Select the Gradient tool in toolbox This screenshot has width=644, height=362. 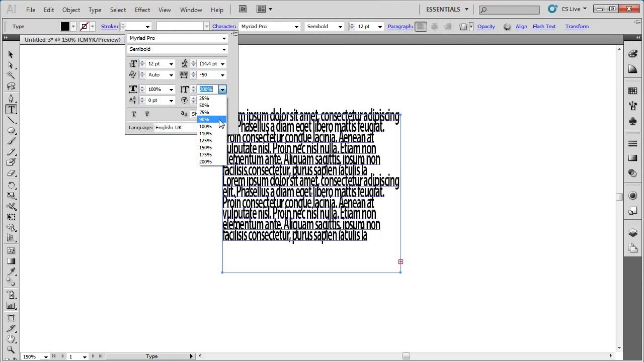11,261
